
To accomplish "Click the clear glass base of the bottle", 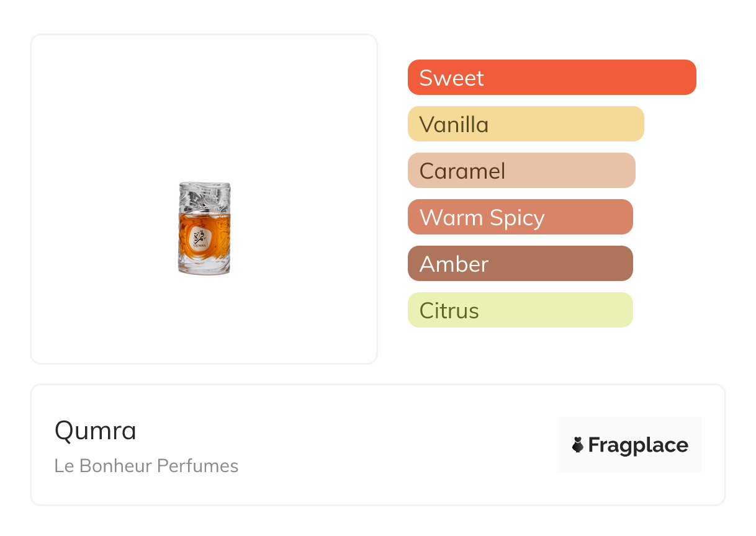I will click(204, 267).
